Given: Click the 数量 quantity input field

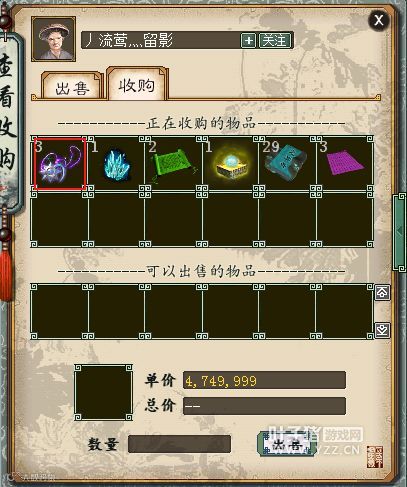Looking at the screenshot, I should [179, 444].
